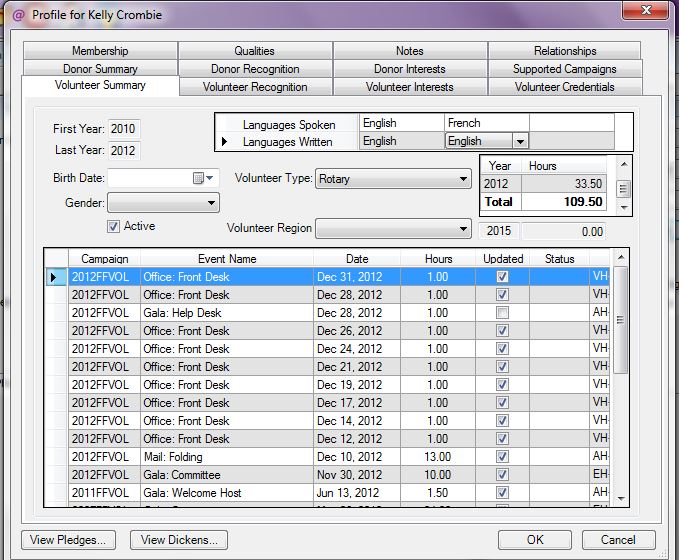
Task: Switch to Supported Campaigns tab
Action: coord(565,69)
